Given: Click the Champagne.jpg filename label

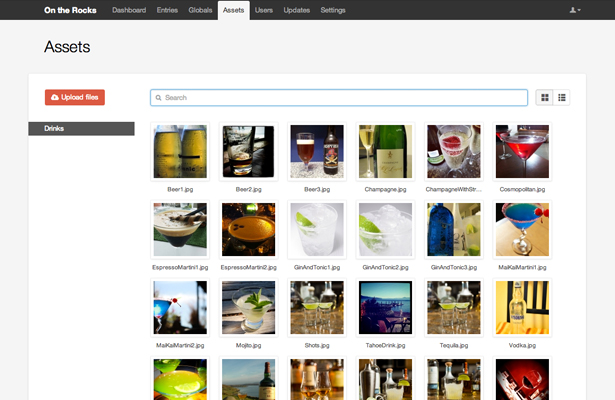Looking at the screenshot, I should (x=386, y=189).
